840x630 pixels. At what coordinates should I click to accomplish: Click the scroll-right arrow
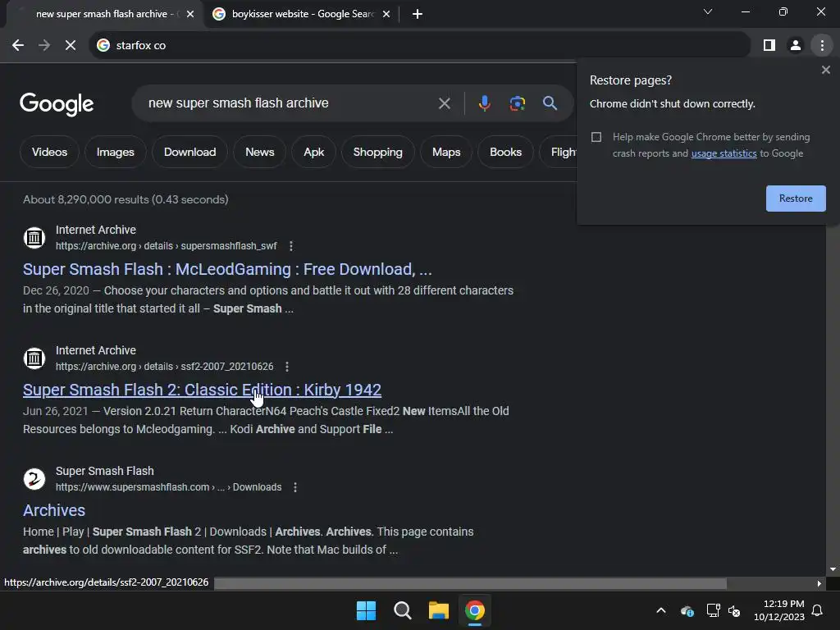click(x=819, y=583)
